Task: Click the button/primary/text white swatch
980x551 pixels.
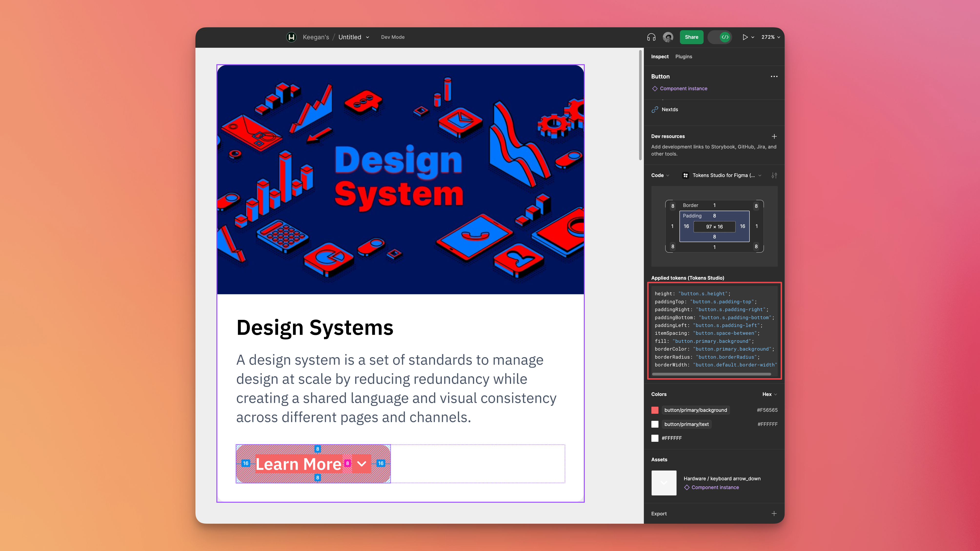Action: click(655, 424)
